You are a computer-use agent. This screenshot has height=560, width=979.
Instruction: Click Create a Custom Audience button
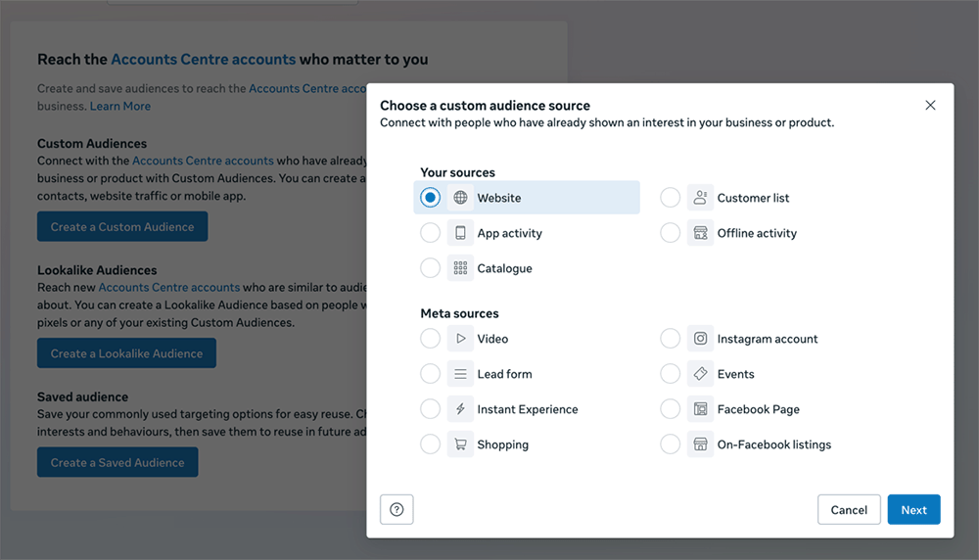[x=122, y=226]
